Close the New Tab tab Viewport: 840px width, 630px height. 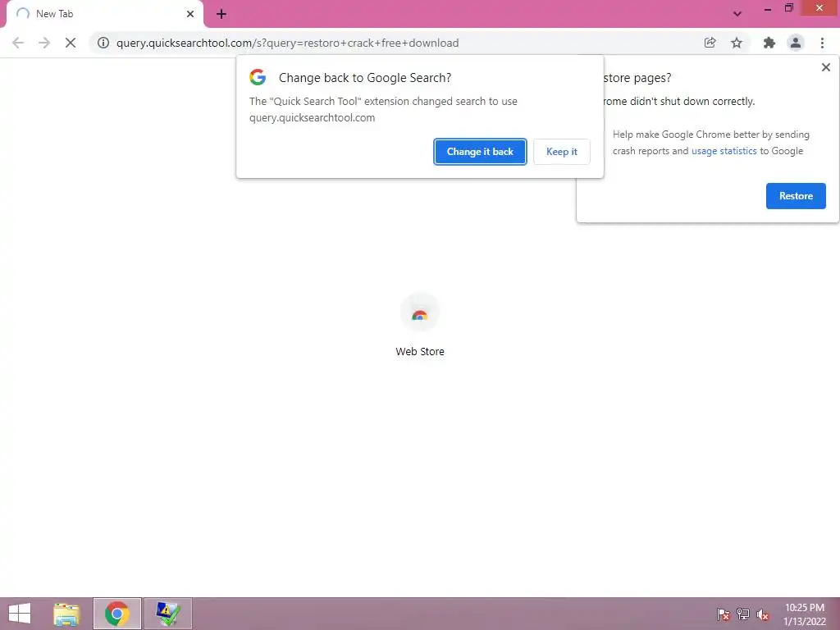point(190,14)
